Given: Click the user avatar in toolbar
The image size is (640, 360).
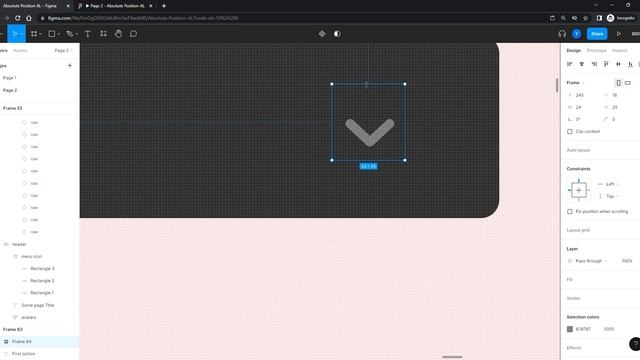Looking at the screenshot, I should pos(576,34).
